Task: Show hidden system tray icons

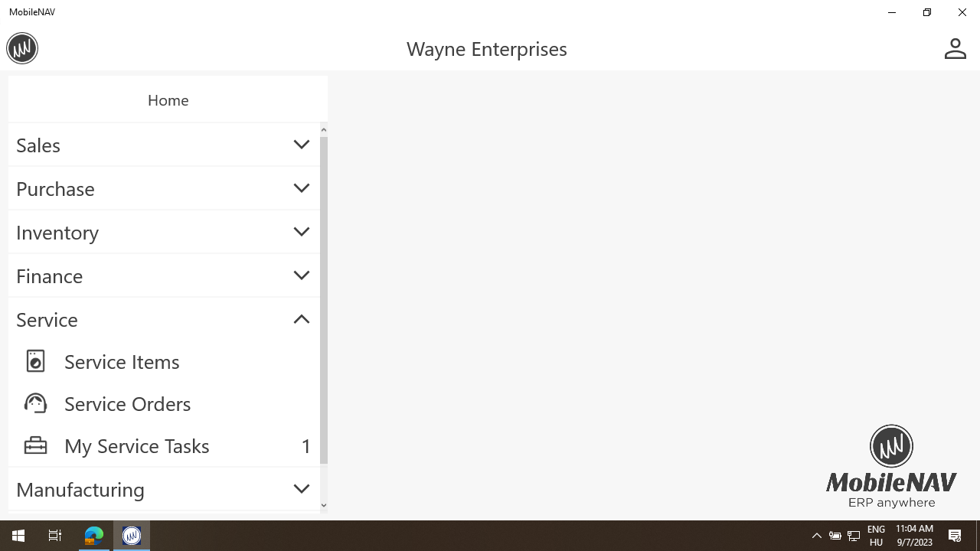Action: 816,536
